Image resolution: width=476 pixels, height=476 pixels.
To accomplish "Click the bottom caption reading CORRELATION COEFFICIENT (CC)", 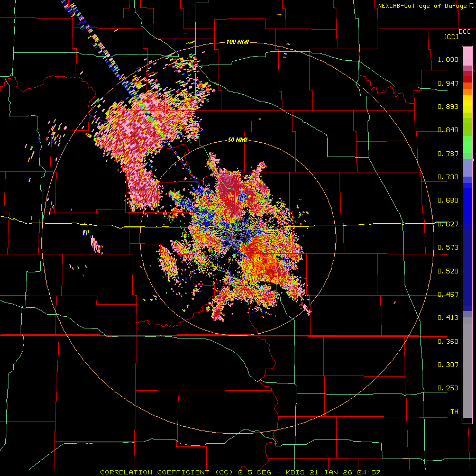I will [x=167, y=472].
